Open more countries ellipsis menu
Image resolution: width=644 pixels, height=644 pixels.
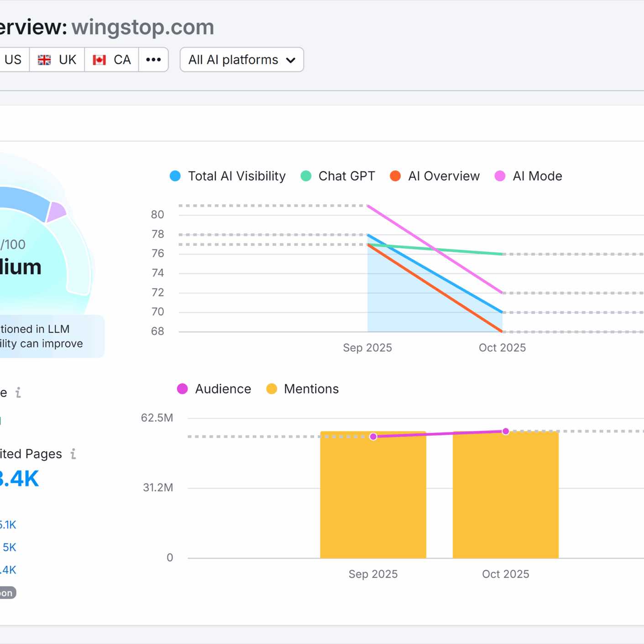[153, 60]
